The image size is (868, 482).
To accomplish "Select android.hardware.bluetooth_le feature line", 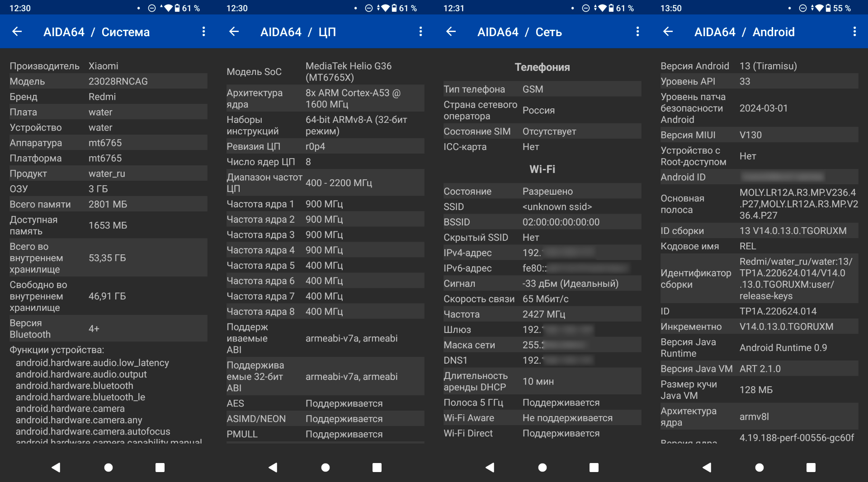I will (80, 397).
